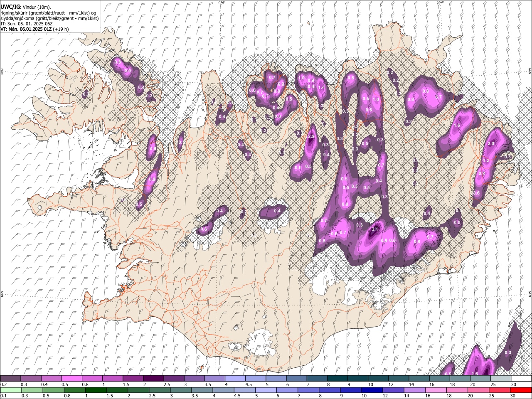Pick the pale green 0.1–0.3 rain legend swatch
This screenshot has height=399, width=532.
click(x=10, y=390)
